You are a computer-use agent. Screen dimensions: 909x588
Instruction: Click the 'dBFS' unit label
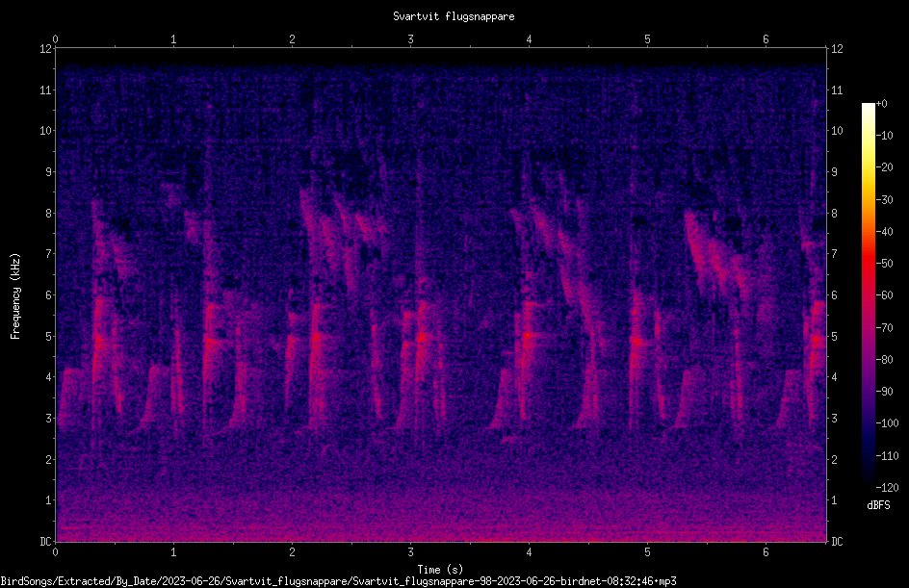point(878,505)
